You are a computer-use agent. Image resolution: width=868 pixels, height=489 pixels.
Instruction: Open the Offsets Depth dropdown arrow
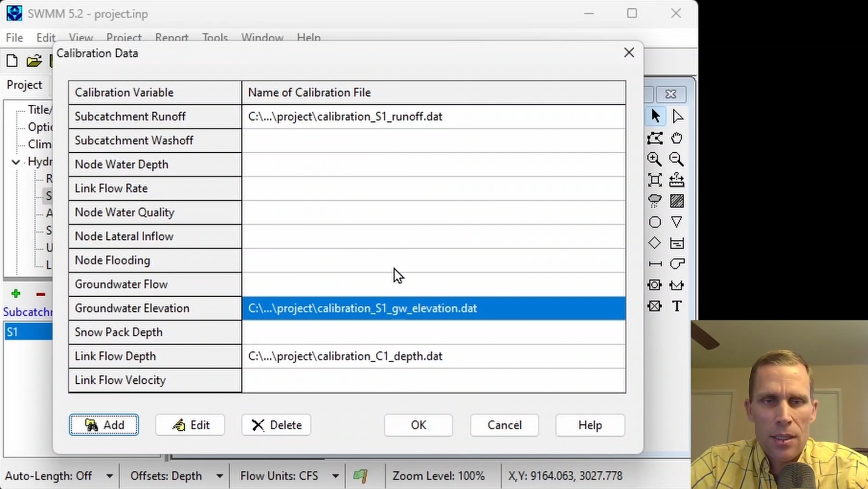tap(219, 476)
